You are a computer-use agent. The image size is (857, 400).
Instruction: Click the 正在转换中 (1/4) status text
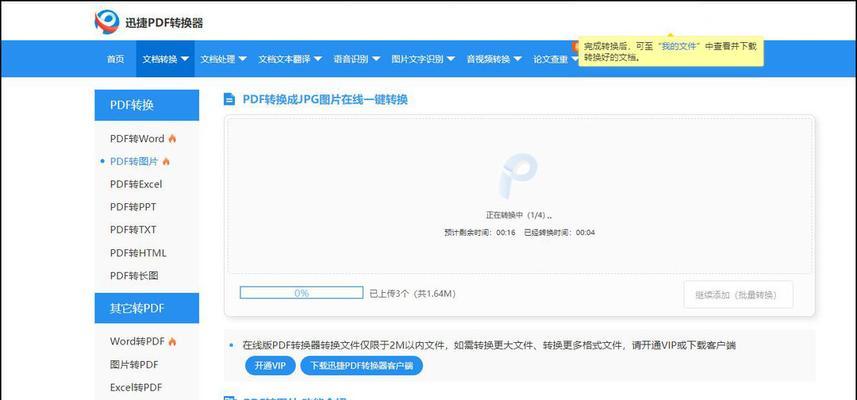point(519,215)
